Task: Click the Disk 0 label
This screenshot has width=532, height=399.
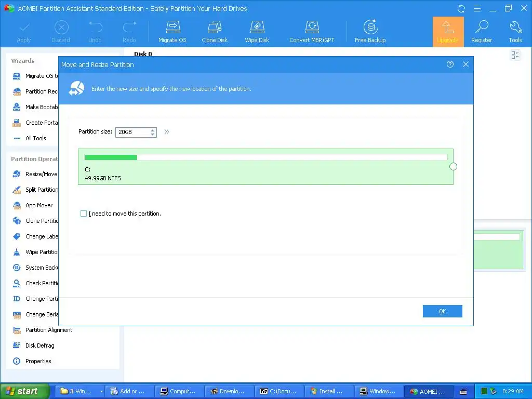Action: click(143, 54)
